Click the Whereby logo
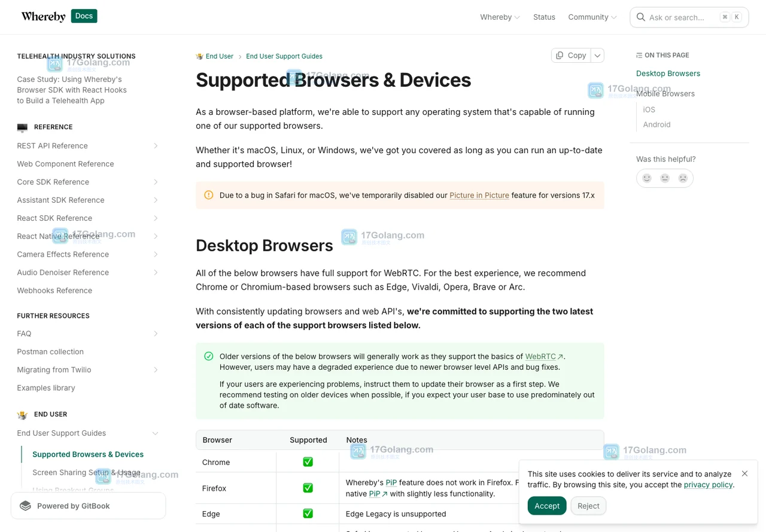Screen dimensions: 766x532 [x=43, y=17]
